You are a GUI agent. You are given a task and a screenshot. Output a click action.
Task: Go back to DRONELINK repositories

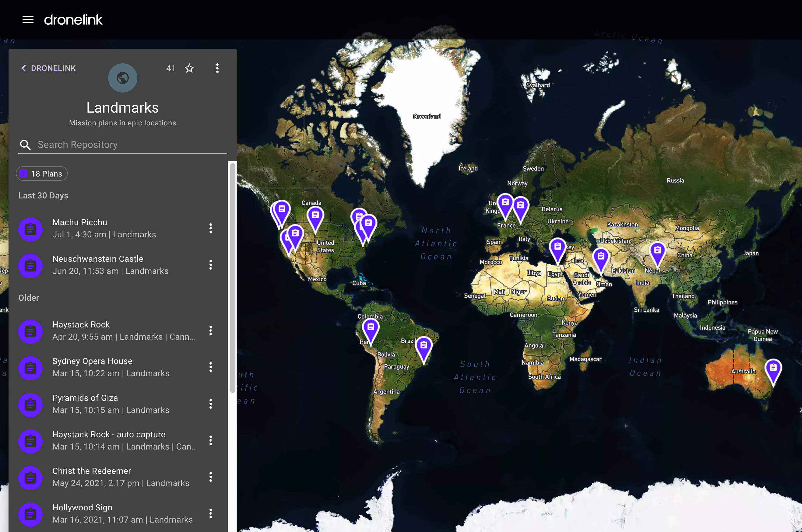[x=48, y=68]
